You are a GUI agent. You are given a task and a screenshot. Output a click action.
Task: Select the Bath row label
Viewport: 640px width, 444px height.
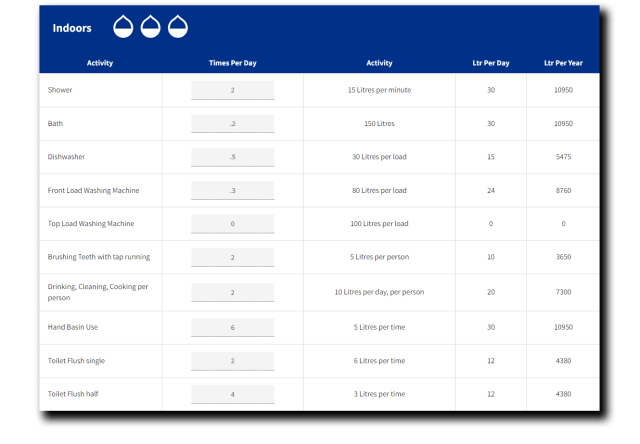point(55,123)
